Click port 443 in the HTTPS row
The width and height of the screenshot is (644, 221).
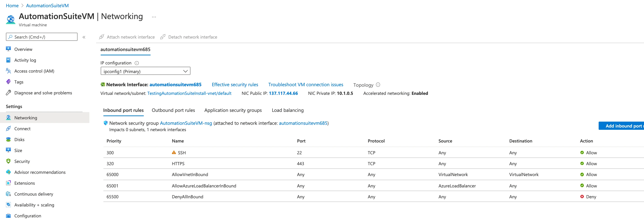click(x=300, y=164)
